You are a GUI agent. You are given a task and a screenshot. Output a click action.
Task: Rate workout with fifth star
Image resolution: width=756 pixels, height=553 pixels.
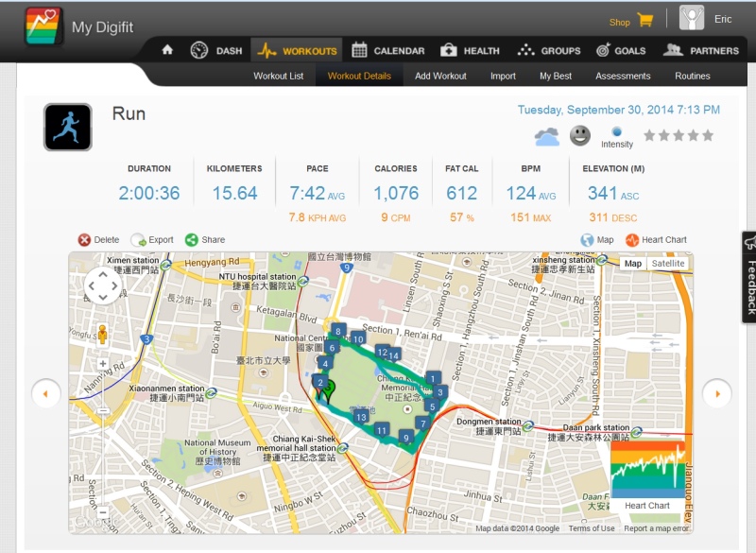(x=708, y=135)
